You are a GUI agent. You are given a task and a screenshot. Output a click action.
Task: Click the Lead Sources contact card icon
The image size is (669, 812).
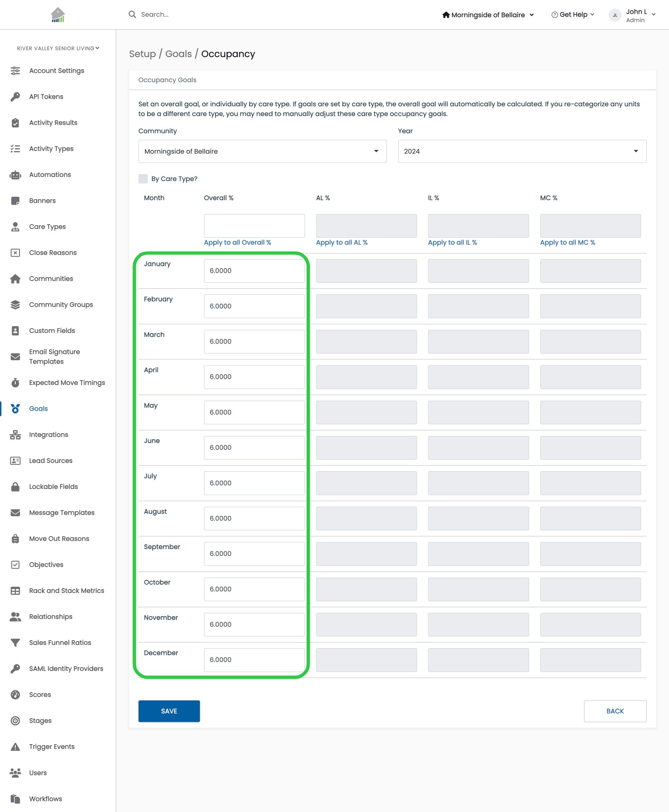[15, 461]
